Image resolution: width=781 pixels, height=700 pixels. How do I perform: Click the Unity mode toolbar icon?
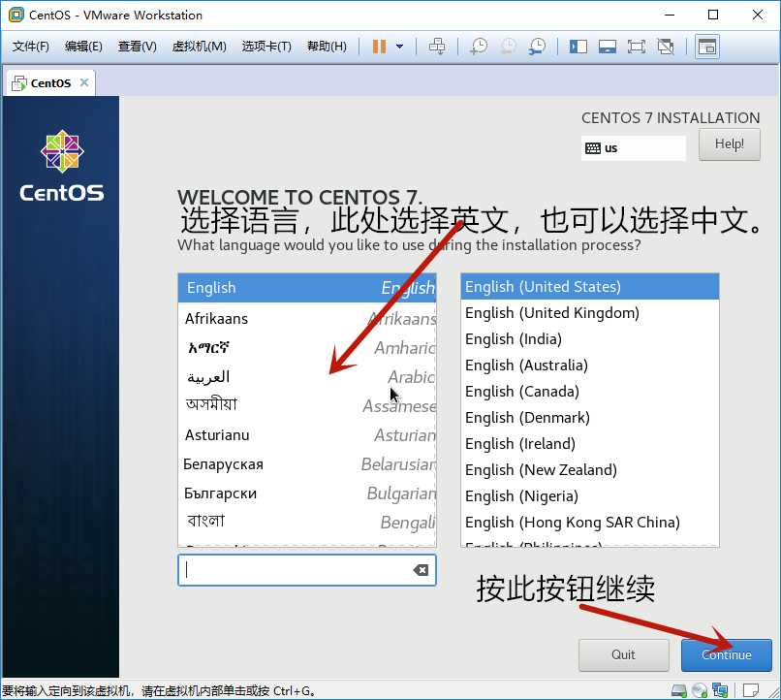(666, 47)
